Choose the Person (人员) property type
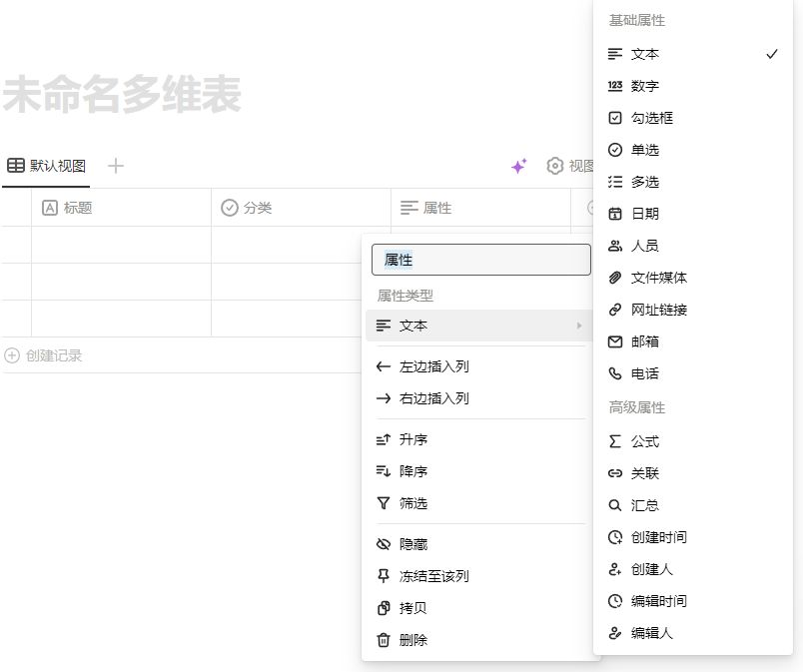 click(x=644, y=246)
